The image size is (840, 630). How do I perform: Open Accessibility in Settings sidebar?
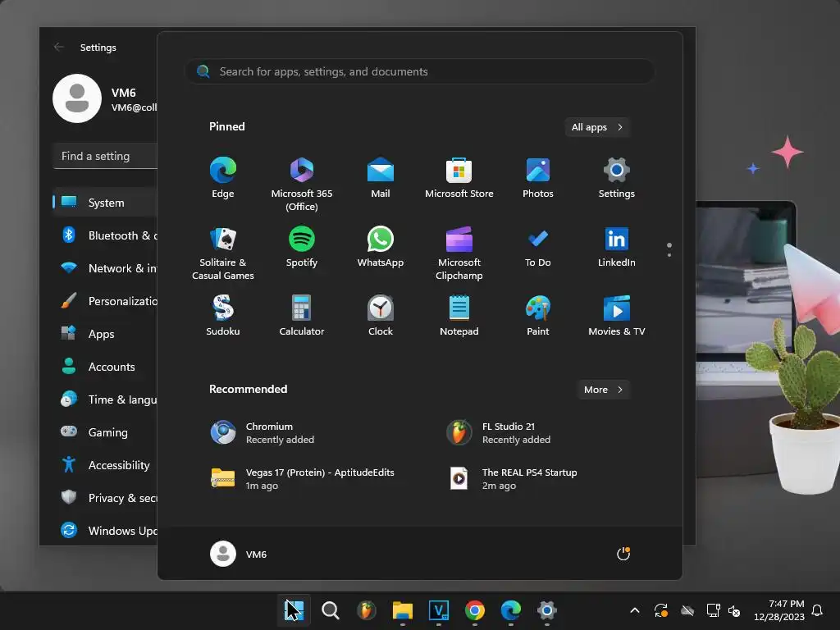pos(106,465)
